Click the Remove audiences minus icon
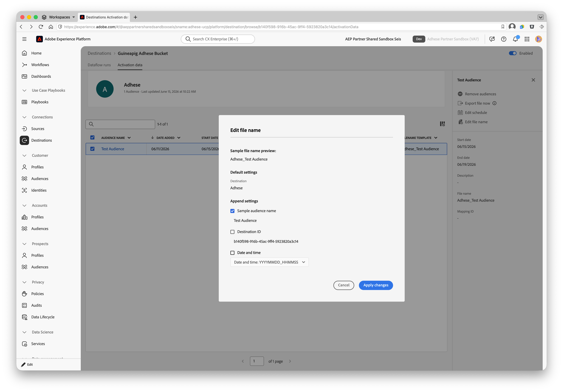 click(x=460, y=94)
